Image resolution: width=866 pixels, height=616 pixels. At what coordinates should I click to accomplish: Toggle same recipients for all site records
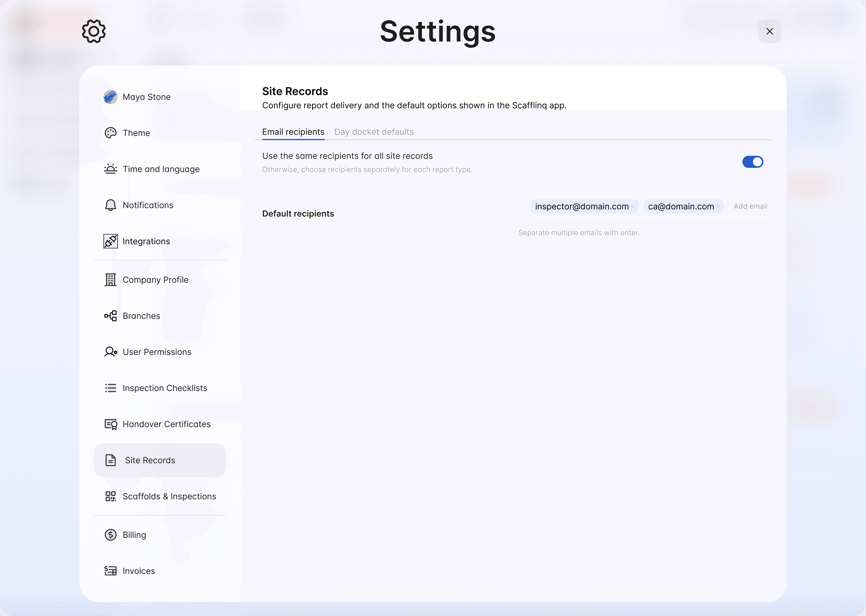coord(753,162)
